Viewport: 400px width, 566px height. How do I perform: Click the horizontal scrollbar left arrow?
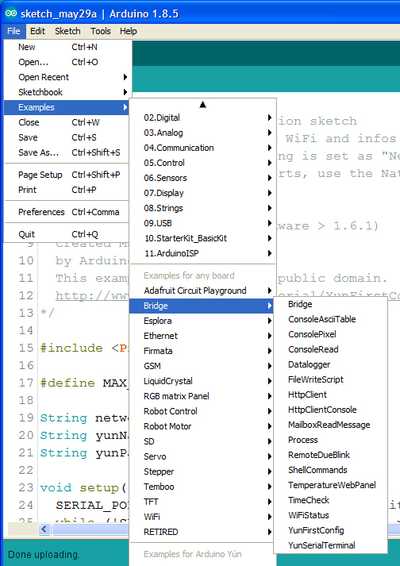pyautogui.click(x=44, y=529)
